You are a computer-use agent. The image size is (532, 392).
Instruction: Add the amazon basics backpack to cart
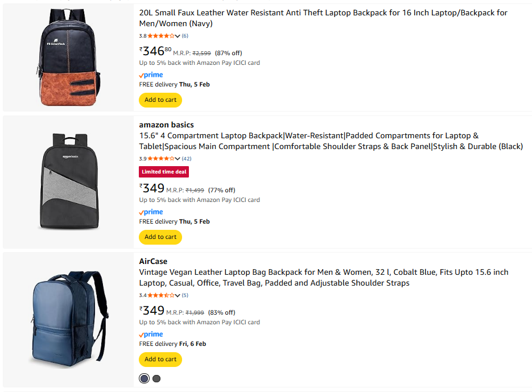point(160,237)
